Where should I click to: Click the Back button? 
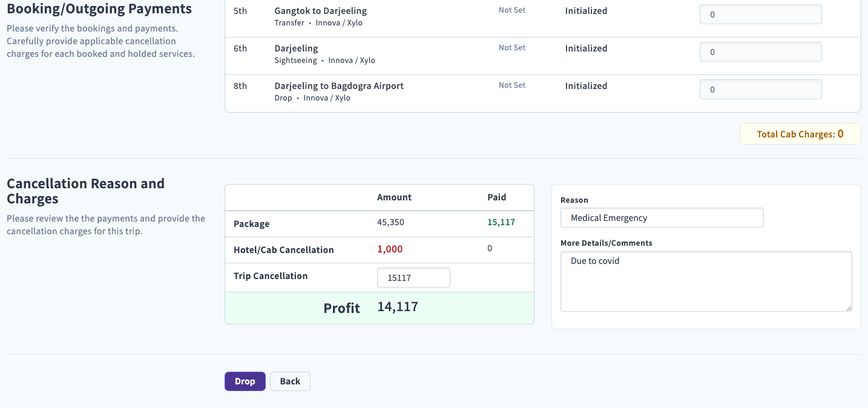[289, 381]
